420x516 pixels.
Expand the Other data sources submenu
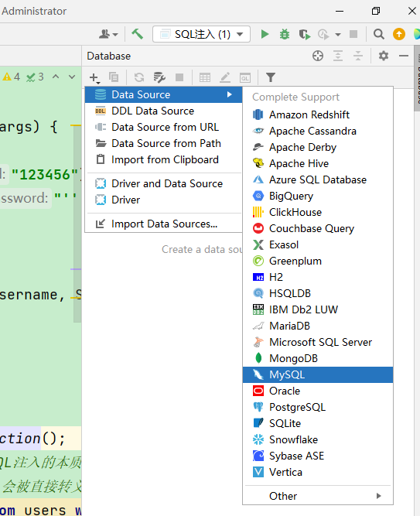(x=318, y=496)
